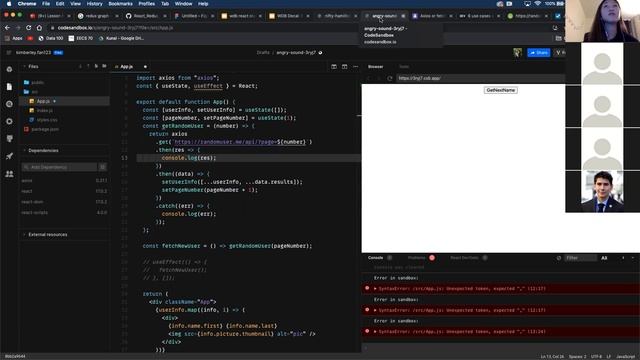Open CodeSandbox hamburger menu icon

click(9, 53)
